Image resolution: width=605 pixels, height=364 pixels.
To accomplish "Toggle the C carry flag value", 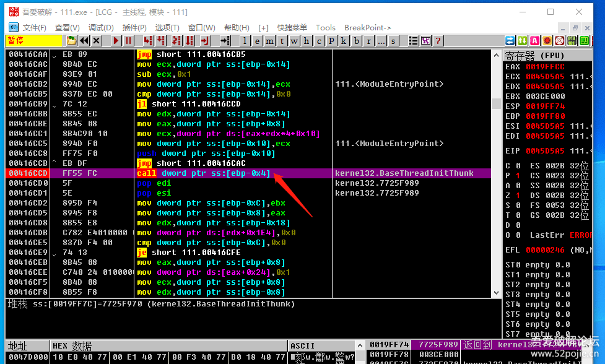I will click(x=518, y=166).
